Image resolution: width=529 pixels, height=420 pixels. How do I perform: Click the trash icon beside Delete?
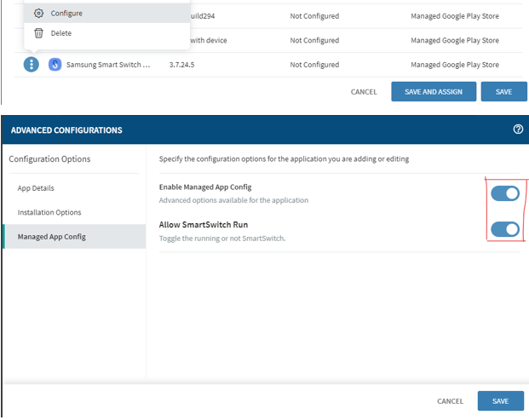(x=38, y=33)
